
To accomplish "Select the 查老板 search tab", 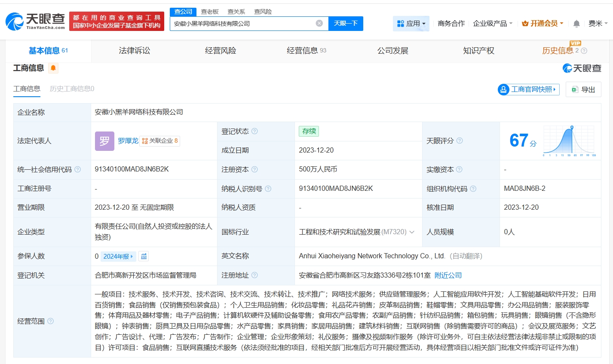I will point(210,12).
